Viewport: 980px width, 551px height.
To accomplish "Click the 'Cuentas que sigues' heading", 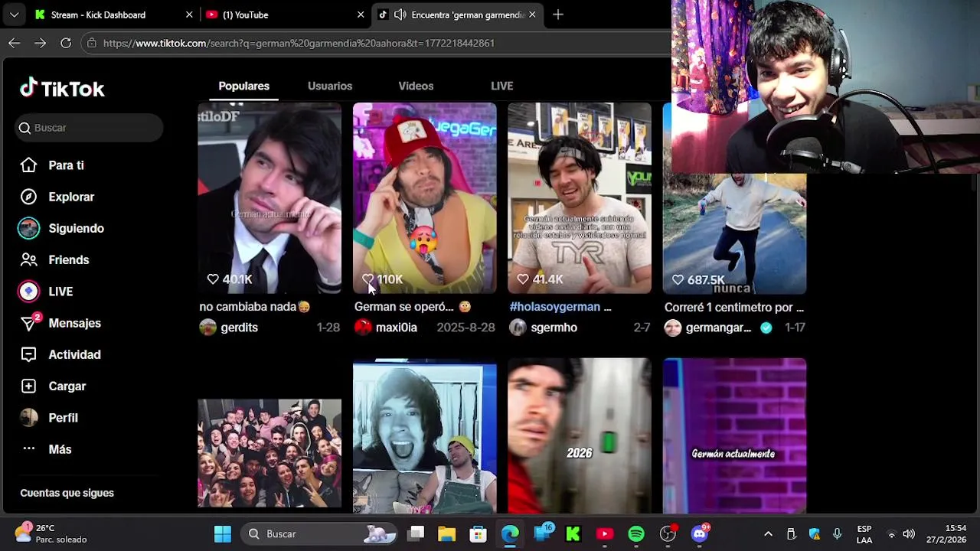I will point(67,493).
